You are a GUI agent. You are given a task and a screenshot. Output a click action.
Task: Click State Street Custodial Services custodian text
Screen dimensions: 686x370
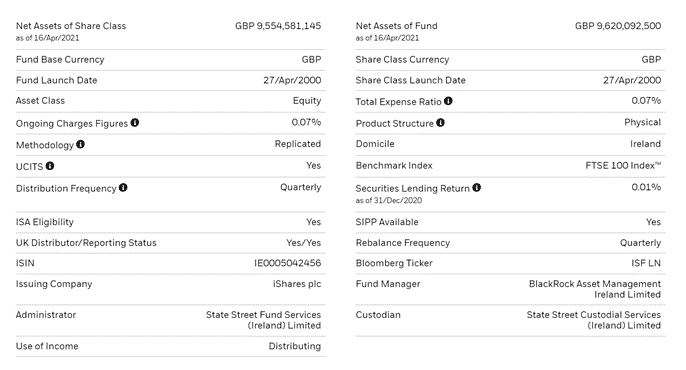click(x=594, y=320)
